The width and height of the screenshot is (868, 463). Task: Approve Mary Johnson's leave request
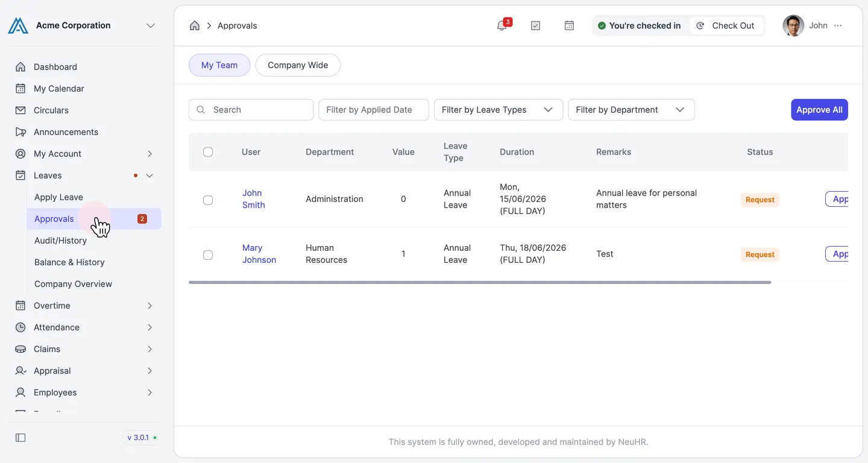(x=837, y=254)
